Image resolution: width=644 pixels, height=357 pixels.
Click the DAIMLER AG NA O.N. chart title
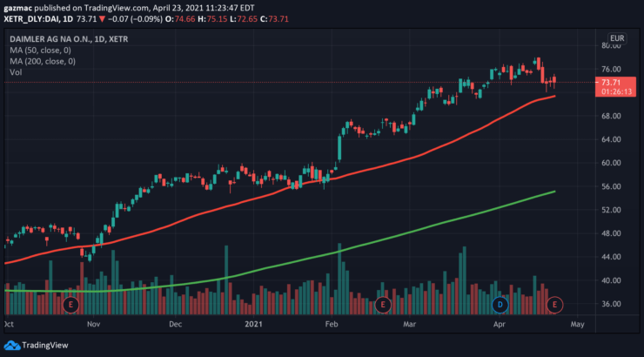pyautogui.click(x=69, y=39)
